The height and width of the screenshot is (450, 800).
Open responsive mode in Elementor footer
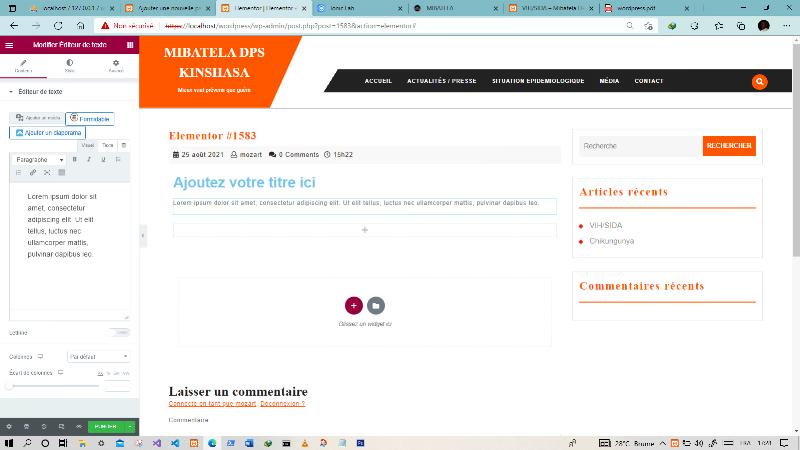[61, 427]
